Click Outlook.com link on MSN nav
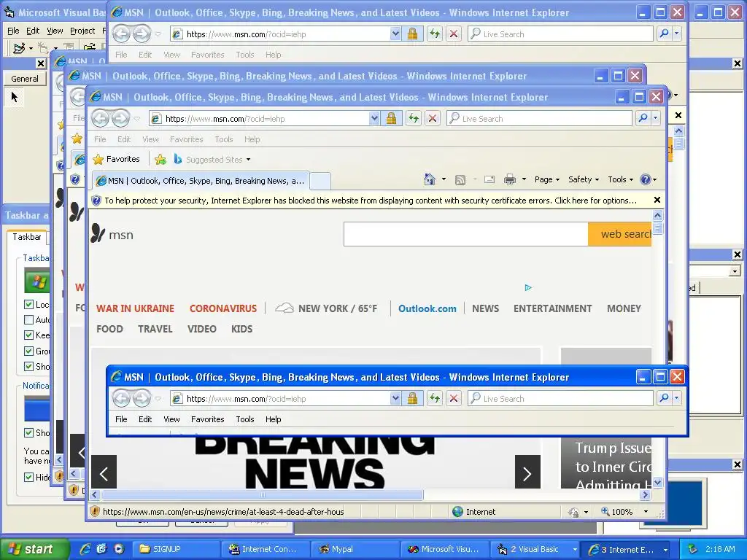Image resolution: width=747 pixels, height=560 pixels. coord(427,308)
